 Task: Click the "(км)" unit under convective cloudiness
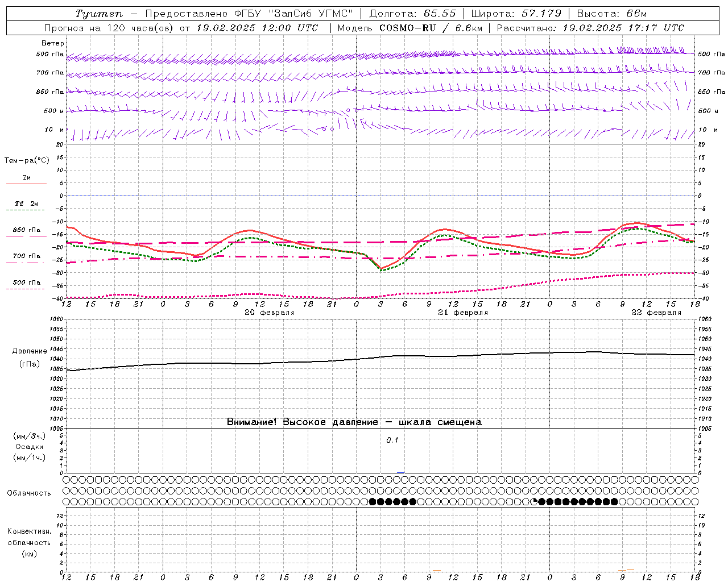point(29,554)
